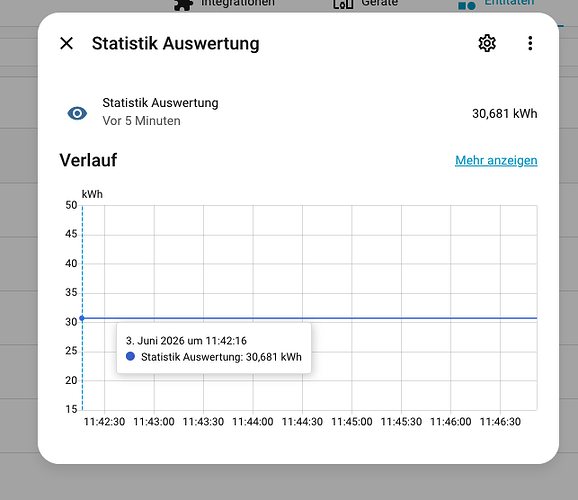Open the settings gear in dialog header
This screenshot has width=578, height=500.
[487, 44]
